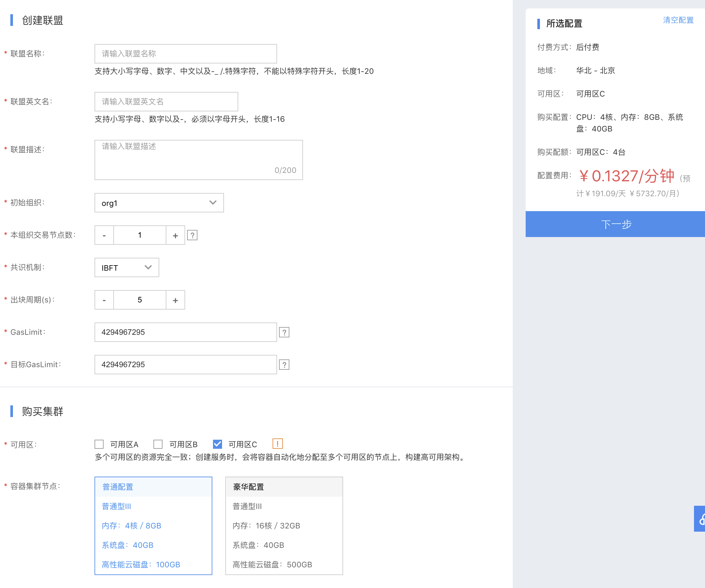This screenshot has height=588, width=705.
Task: Select the 豪华配置 cluster node card
Action: click(x=284, y=526)
